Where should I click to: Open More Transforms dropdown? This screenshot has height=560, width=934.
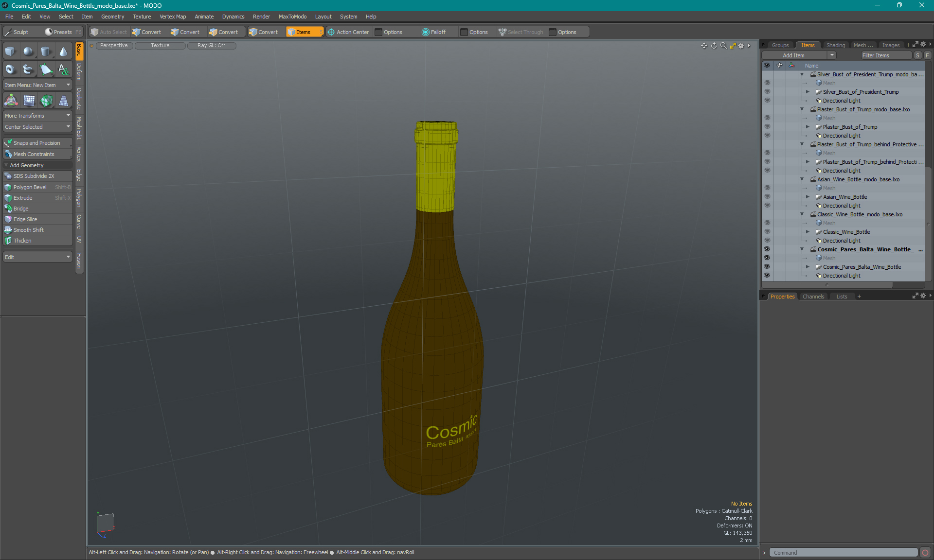pyautogui.click(x=37, y=116)
